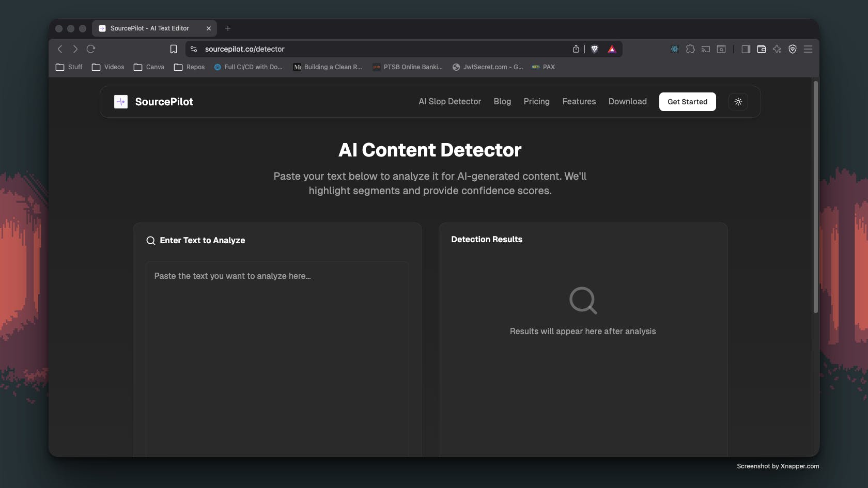Open Brave Shields lion icon
The image size is (868, 488).
595,49
